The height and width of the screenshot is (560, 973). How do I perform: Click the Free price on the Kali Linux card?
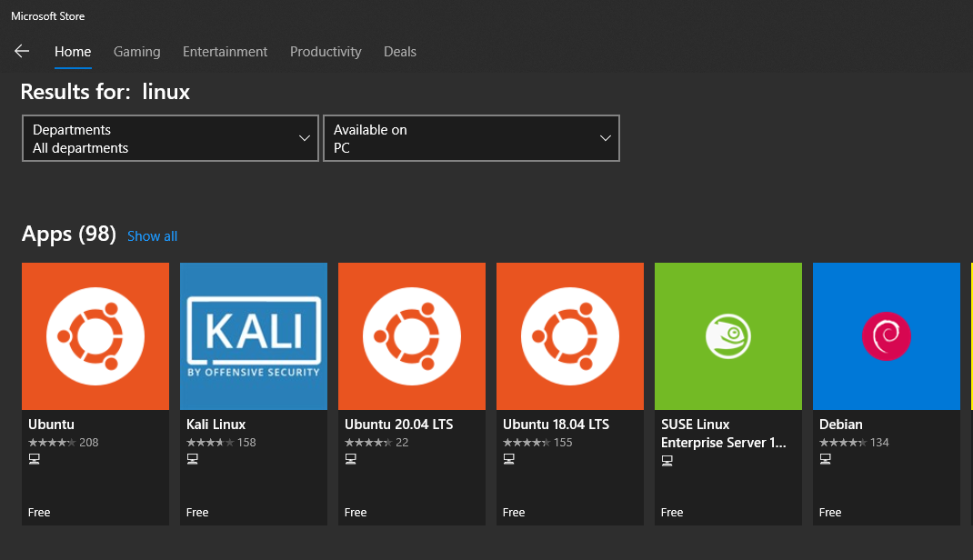click(197, 513)
